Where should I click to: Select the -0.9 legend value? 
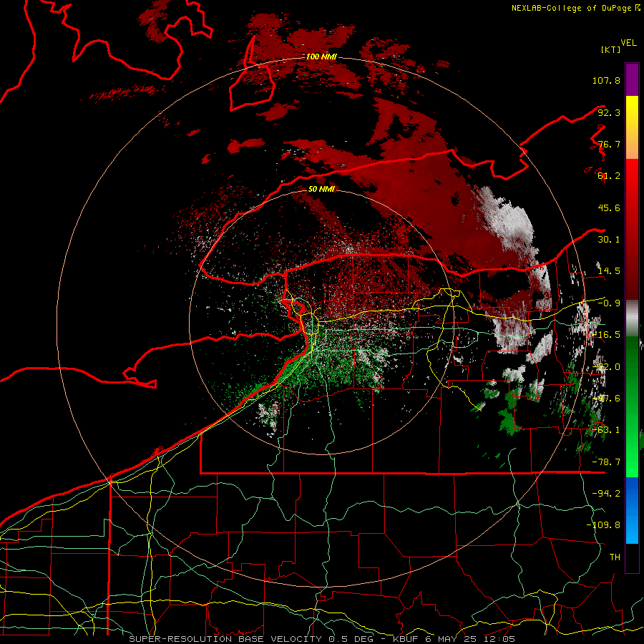tap(609, 303)
